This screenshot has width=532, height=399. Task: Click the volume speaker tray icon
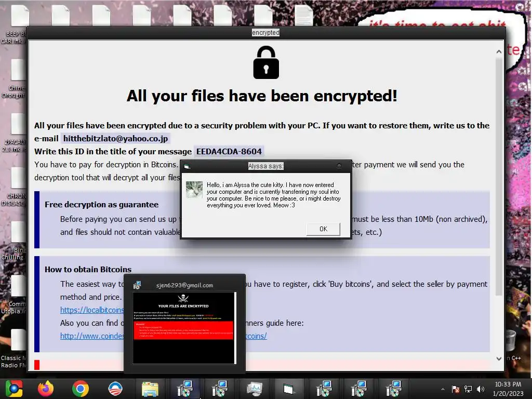481,389
